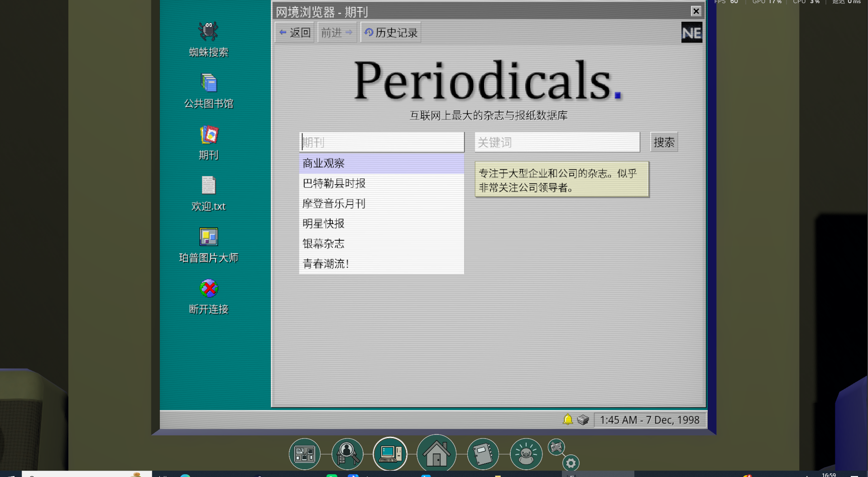
Task: Click the printer icon in the system tray
Action: pos(583,420)
